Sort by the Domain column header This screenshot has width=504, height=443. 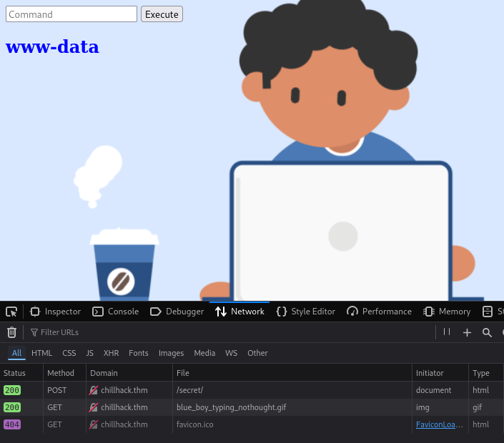129,373
